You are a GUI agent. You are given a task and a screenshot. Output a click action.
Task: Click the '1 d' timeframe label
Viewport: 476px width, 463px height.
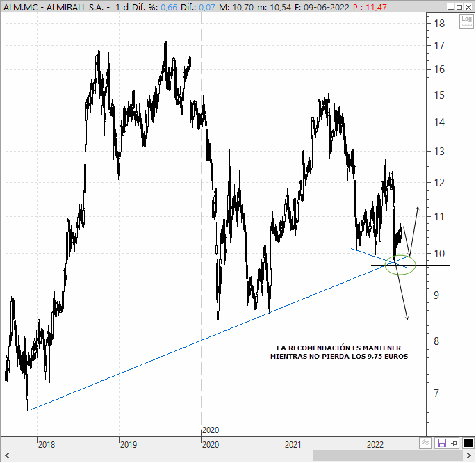(x=122, y=7)
